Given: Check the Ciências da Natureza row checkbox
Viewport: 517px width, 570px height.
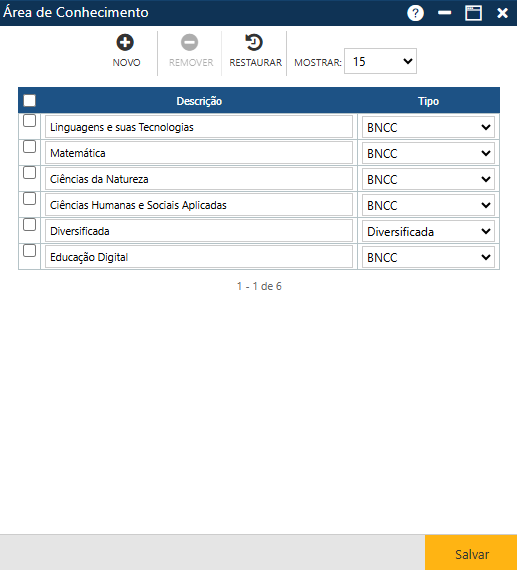Looking at the screenshot, I should [29, 173].
